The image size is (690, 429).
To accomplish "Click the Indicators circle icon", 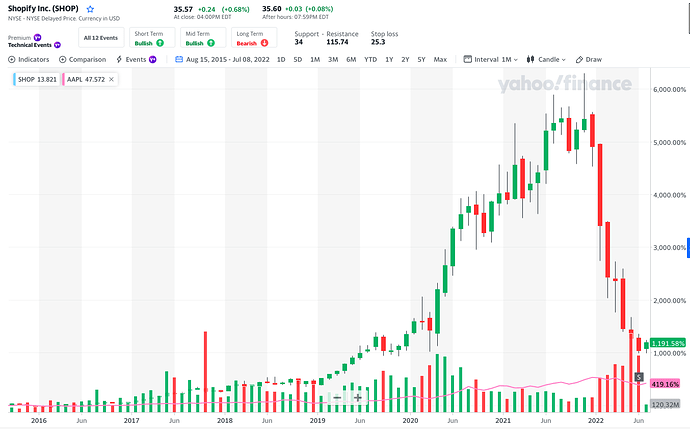I will (x=12, y=59).
